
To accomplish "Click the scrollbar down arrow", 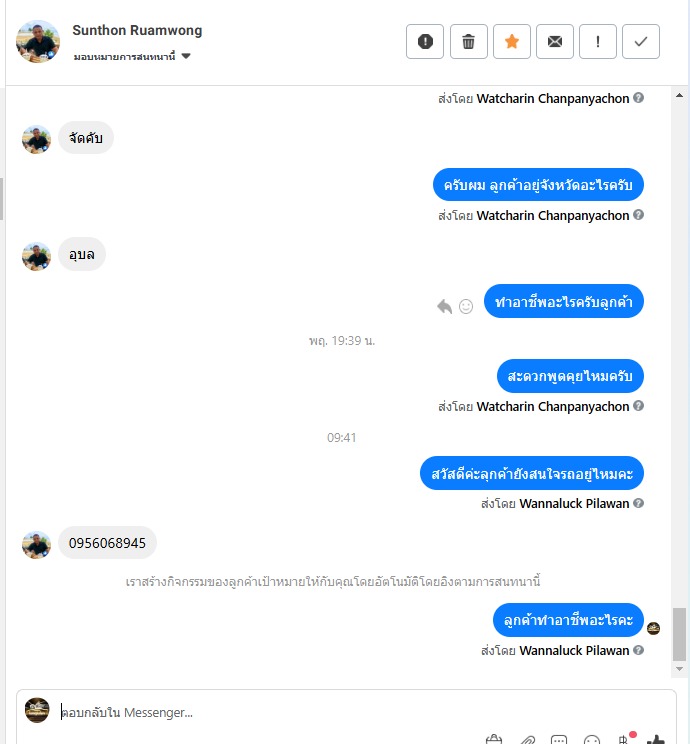I will coord(679,669).
